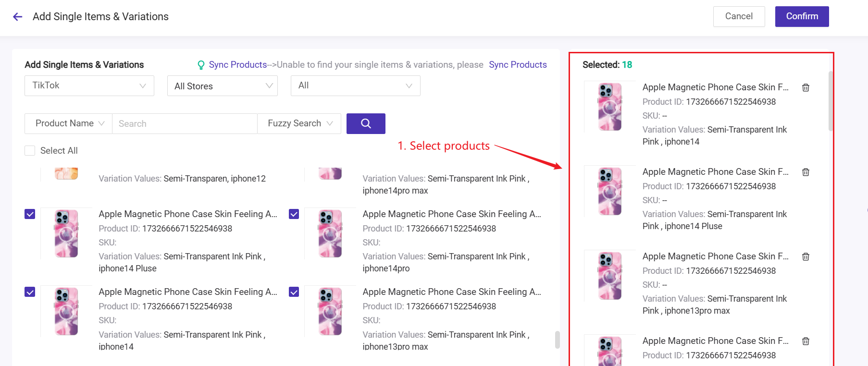Image resolution: width=868 pixels, height=366 pixels.
Task: Delete selected iphone14 item with trash icon
Action: coord(806,87)
